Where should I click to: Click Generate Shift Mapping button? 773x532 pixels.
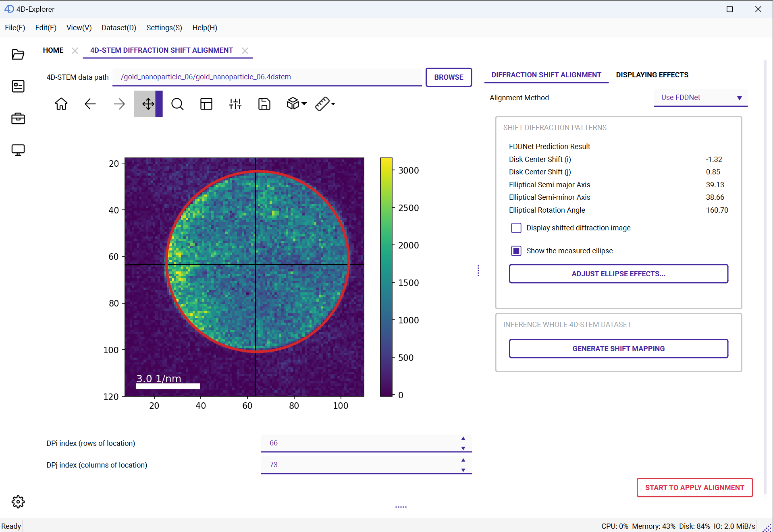618,349
